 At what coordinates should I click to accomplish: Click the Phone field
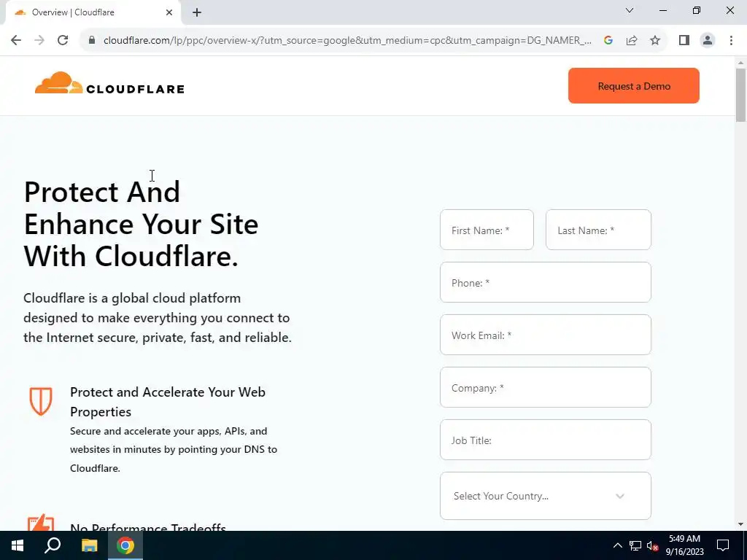pos(545,282)
